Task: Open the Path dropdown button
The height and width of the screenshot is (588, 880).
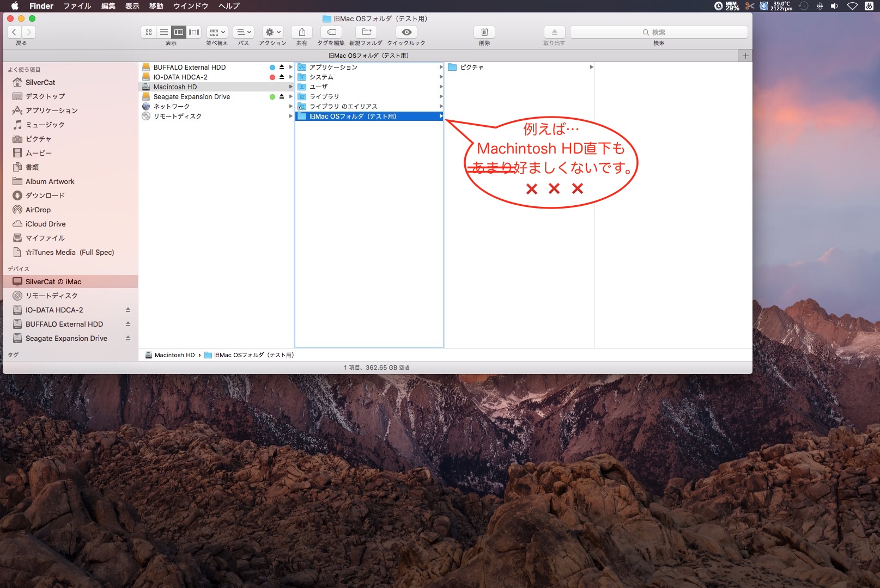Action: tap(244, 32)
